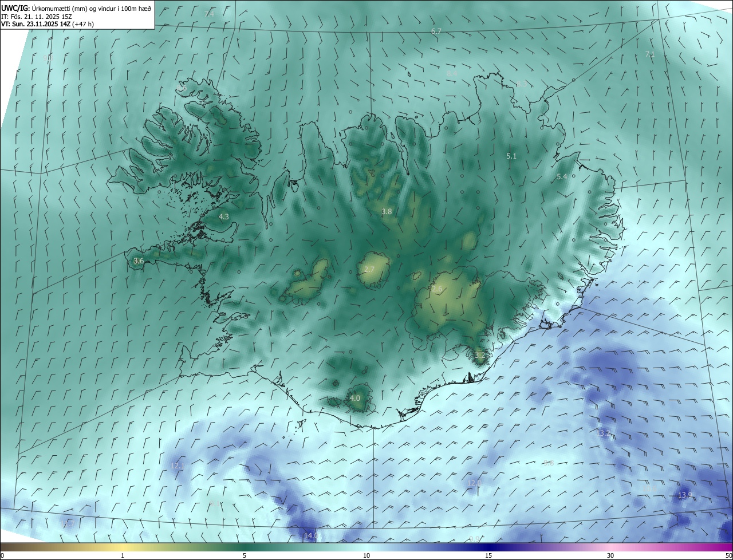Click the 4.3 value label
This screenshot has height=560, width=733.
point(224,217)
